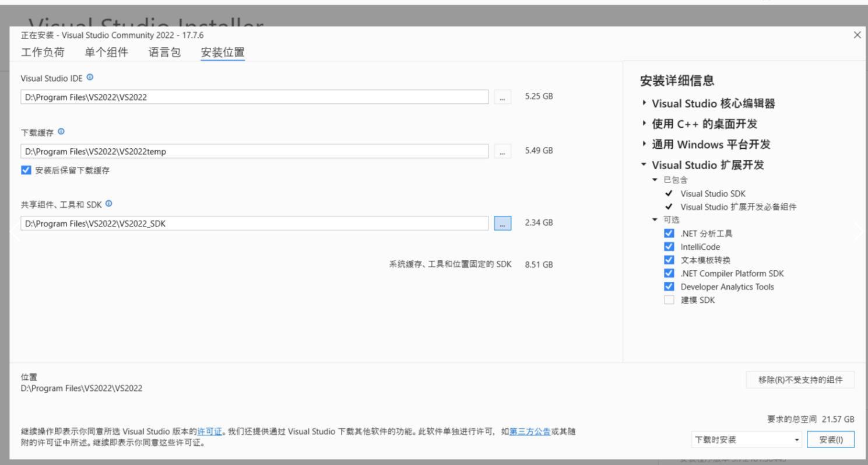Image resolution: width=868 pixels, height=465 pixels.
Task: Uncheck .NET Compiler Platform SDK option
Action: click(x=669, y=273)
